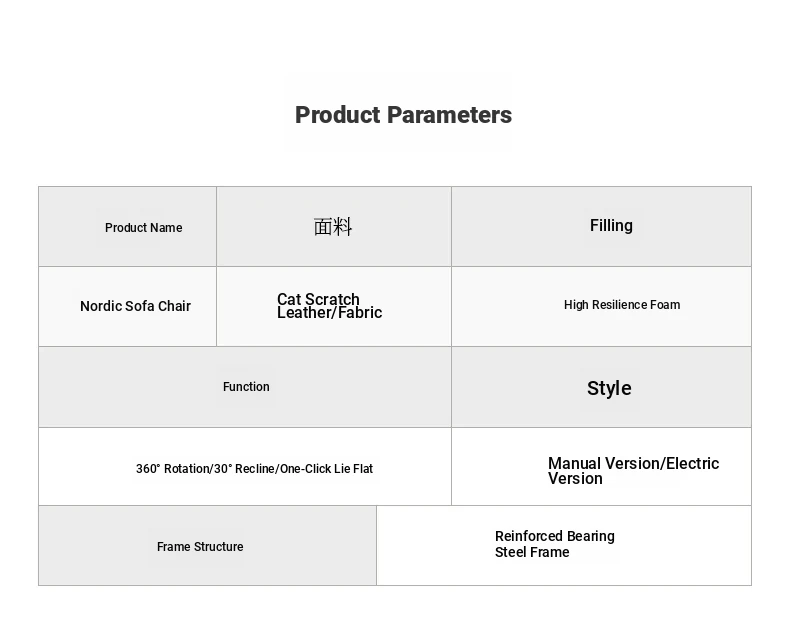The width and height of the screenshot is (790, 620).
Task: Click the Chinese 面料 header cell
Action: point(334,227)
